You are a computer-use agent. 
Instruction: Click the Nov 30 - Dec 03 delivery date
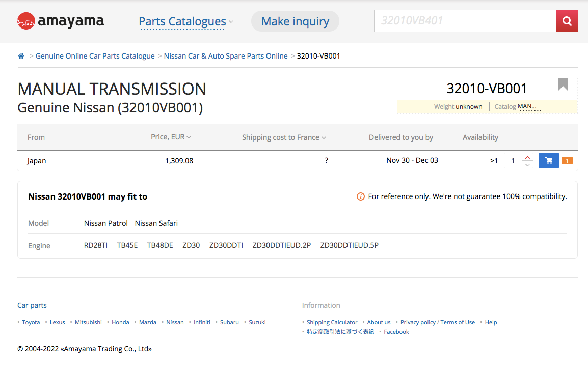tap(412, 161)
